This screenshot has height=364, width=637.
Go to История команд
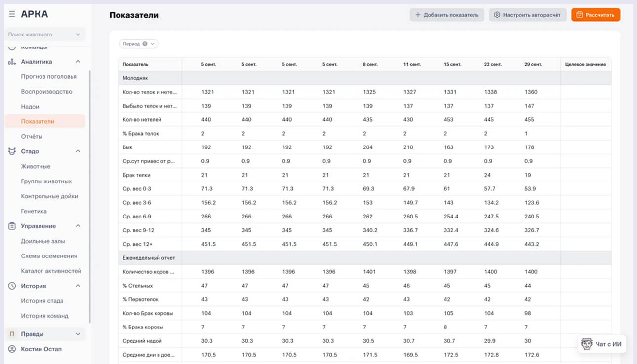(x=44, y=316)
